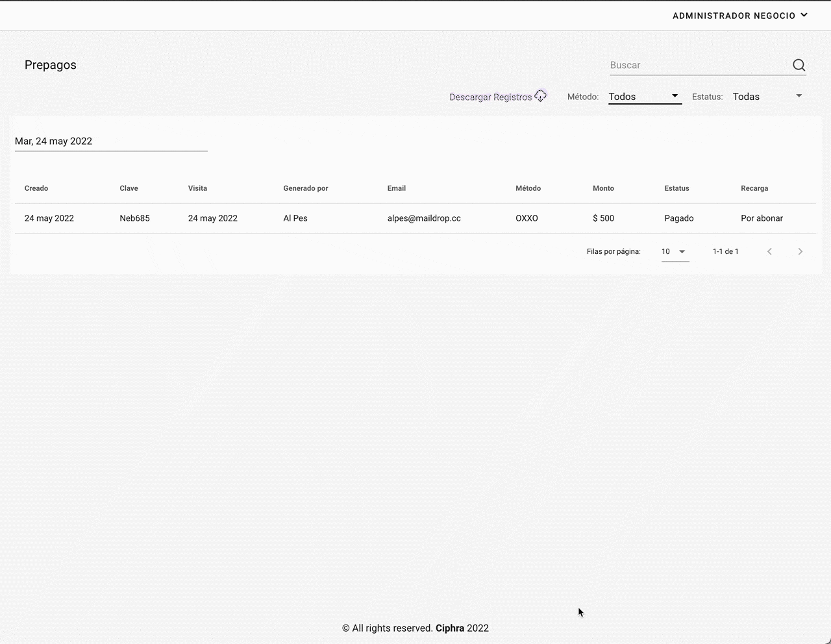Click the Por abonar recarga status cell
831x644 pixels.
[762, 218]
